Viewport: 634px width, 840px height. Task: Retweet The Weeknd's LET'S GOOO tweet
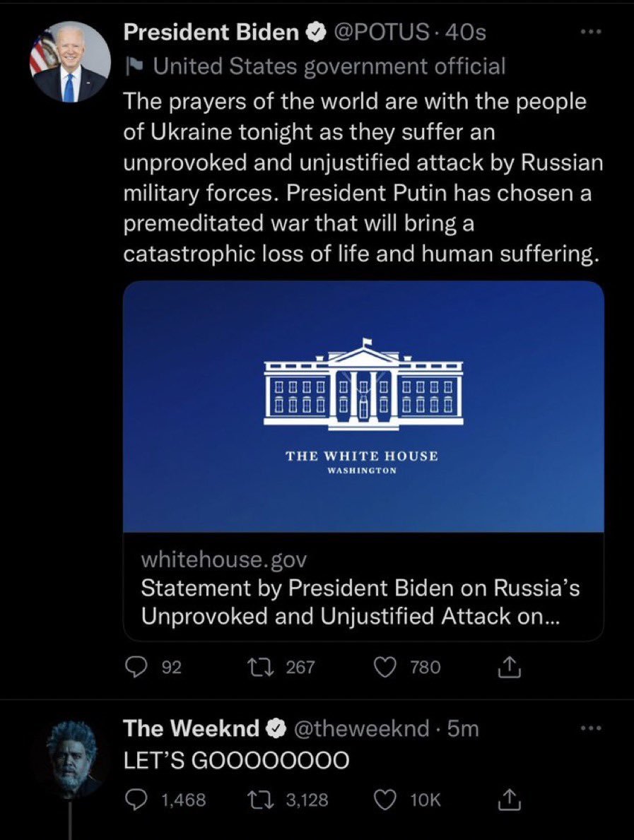269,799
